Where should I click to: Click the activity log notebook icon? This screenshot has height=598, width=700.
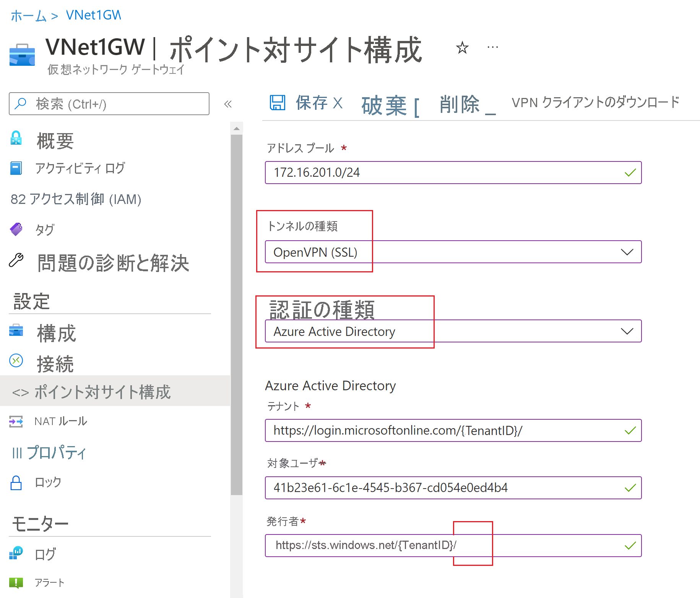click(16, 168)
